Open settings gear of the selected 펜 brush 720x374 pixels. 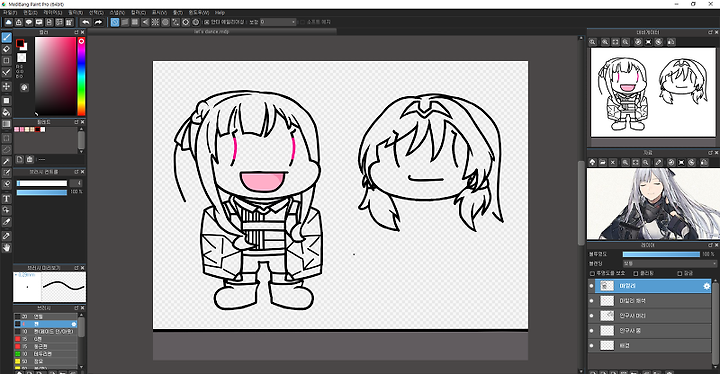74,324
